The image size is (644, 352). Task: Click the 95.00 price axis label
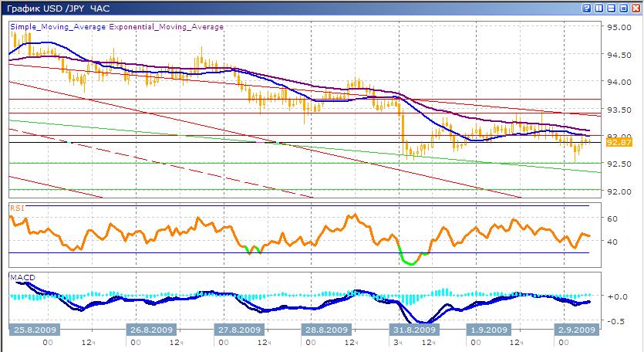(619, 27)
